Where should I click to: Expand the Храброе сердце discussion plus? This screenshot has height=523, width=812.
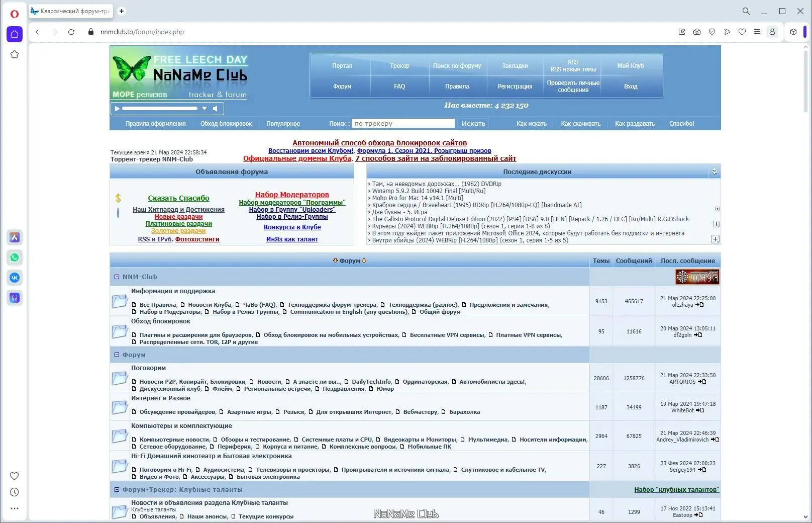(717, 209)
